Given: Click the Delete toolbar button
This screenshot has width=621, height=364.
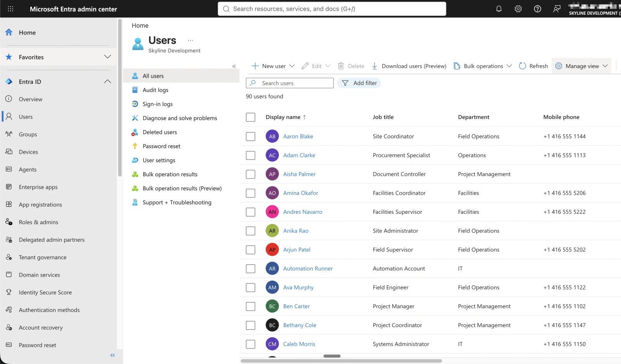Looking at the screenshot, I should point(351,66).
